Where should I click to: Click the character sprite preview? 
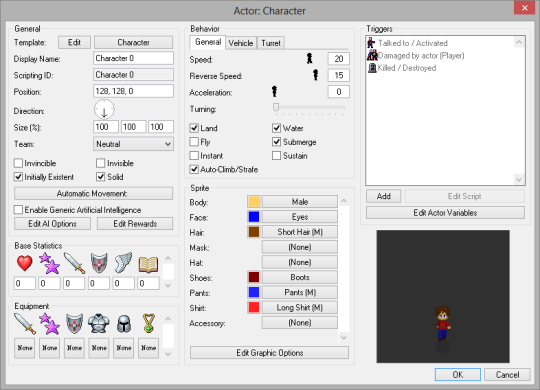(443, 324)
